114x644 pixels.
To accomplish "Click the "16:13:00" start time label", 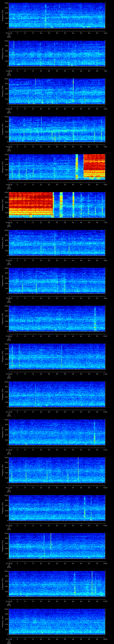I will pos(9,487).
